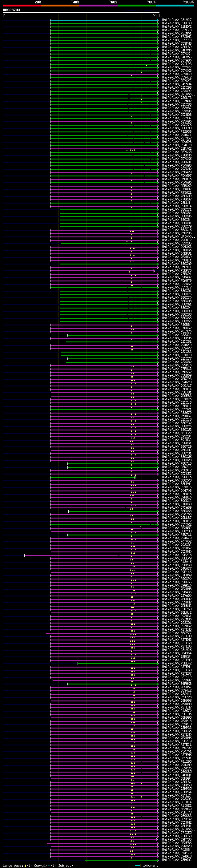Click hit label UniRef100_Q946Z1

[x=177, y=135]
